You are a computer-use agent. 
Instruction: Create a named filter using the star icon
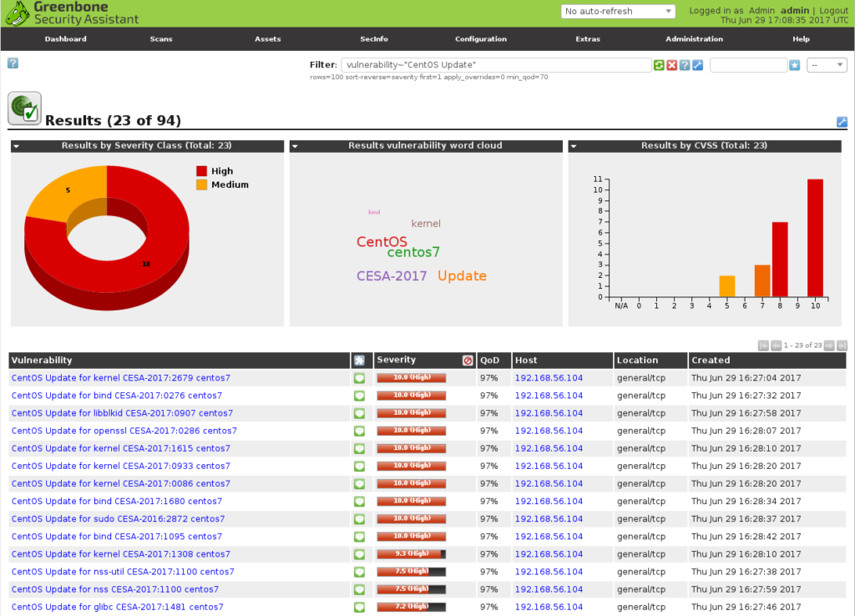coord(794,64)
